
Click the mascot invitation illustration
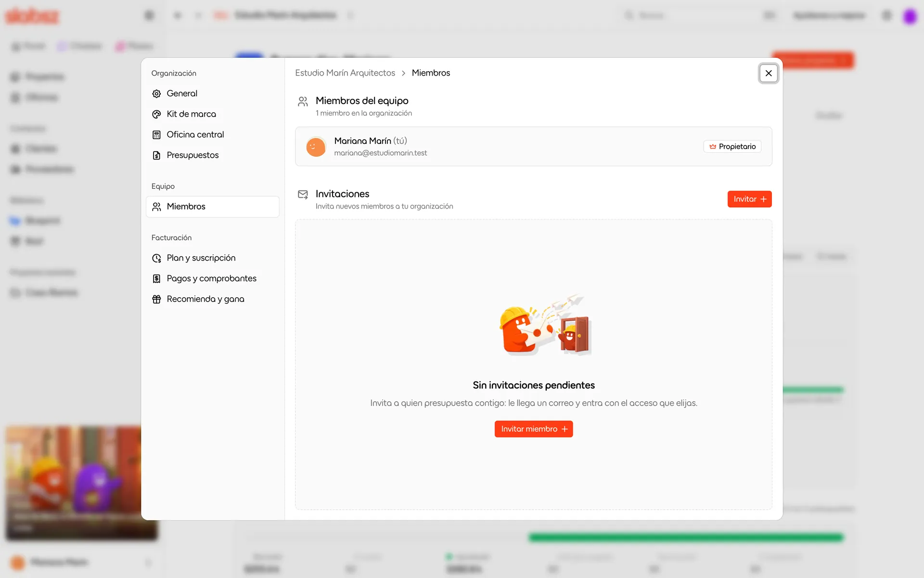point(545,325)
